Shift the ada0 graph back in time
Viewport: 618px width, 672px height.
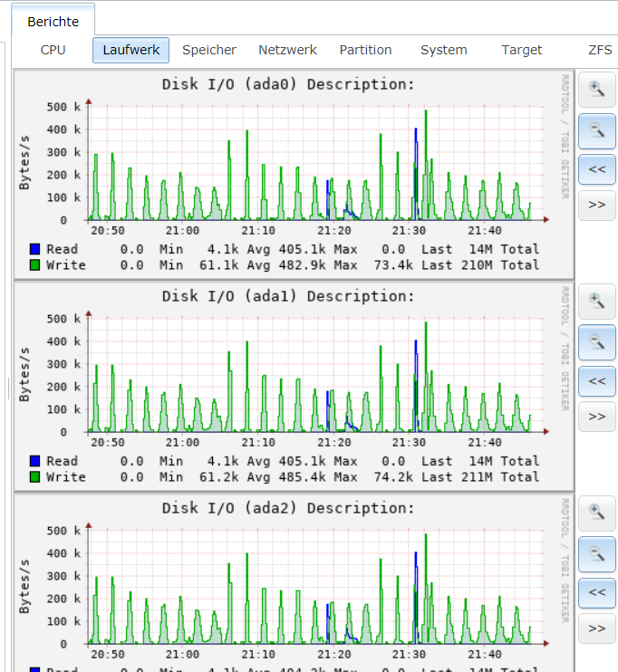[596, 168]
